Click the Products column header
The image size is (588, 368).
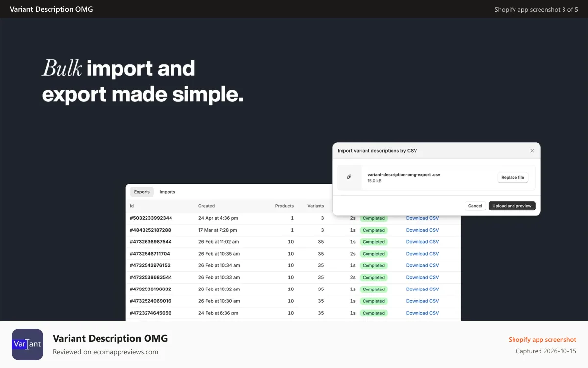284,206
